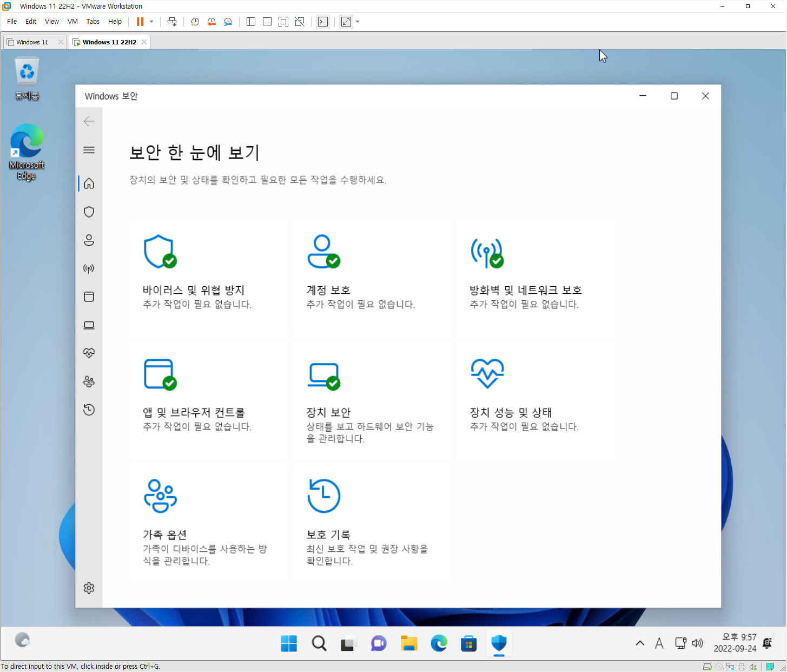787x672 pixels.
Task: Open Microsoft Store from the taskbar
Action: coord(468,643)
